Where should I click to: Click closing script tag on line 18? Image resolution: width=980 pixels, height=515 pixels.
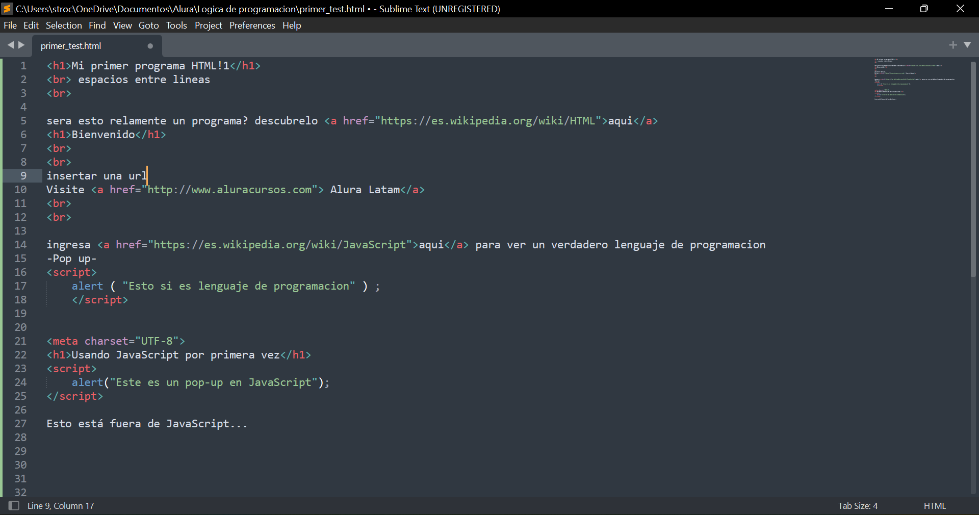pos(100,300)
